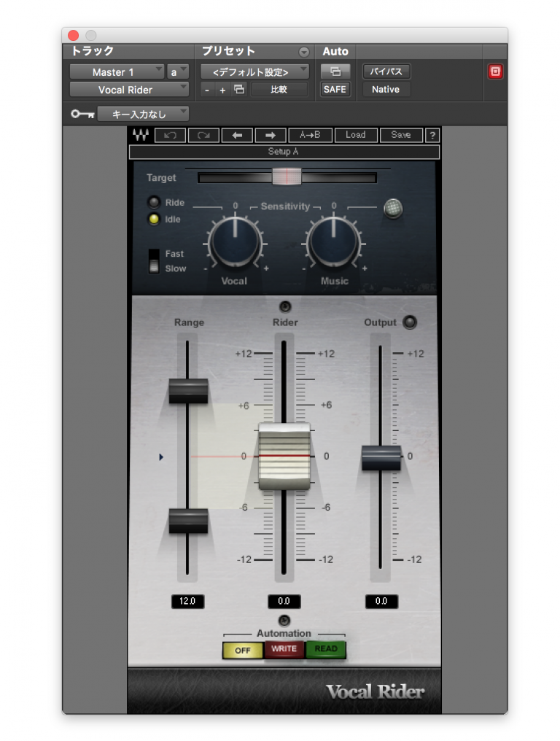This screenshot has height=741, width=560.
Task: Click the key input key icon
Action: click(82, 114)
